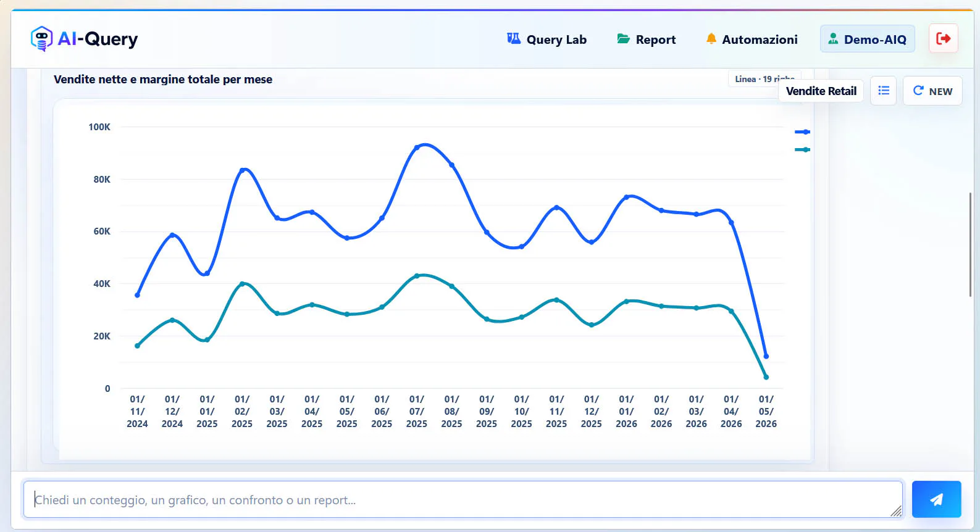980x532 pixels.
Task: Click the flask icon beside Query Lab
Action: coord(514,38)
